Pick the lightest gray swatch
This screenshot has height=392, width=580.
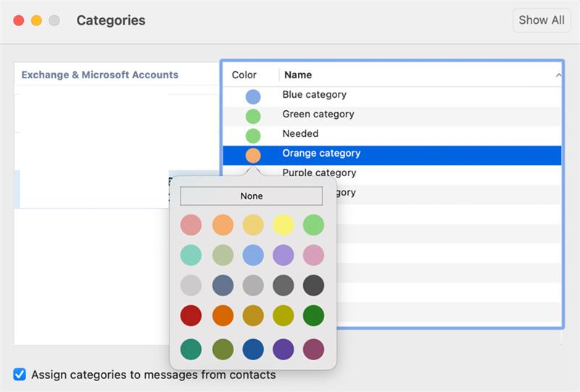point(191,285)
